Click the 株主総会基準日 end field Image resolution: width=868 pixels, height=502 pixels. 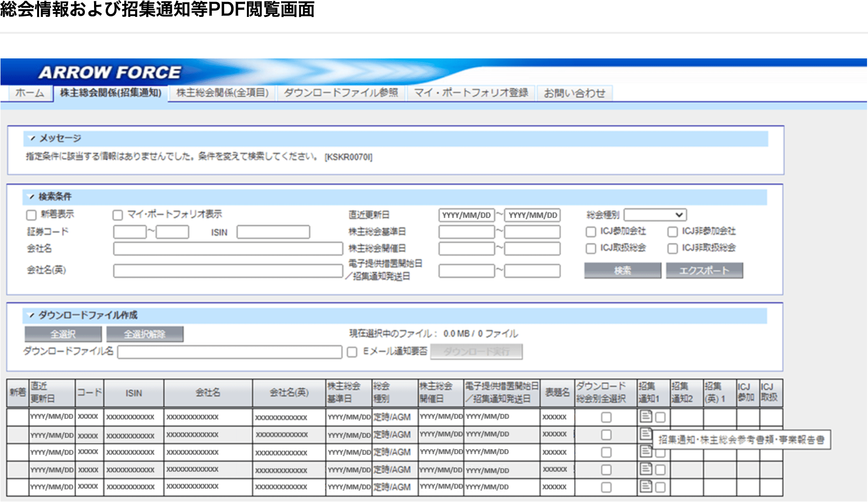pyautogui.click(x=532, y=232)
